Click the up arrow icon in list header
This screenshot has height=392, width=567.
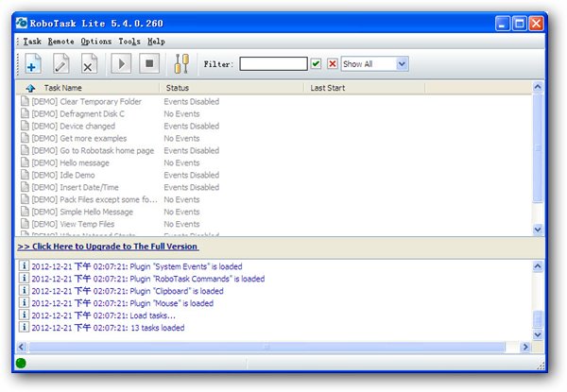tap(30, 88)
